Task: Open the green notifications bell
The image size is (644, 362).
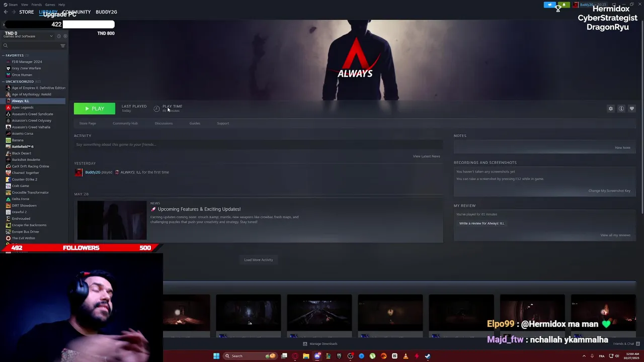Action: point(563,5)
